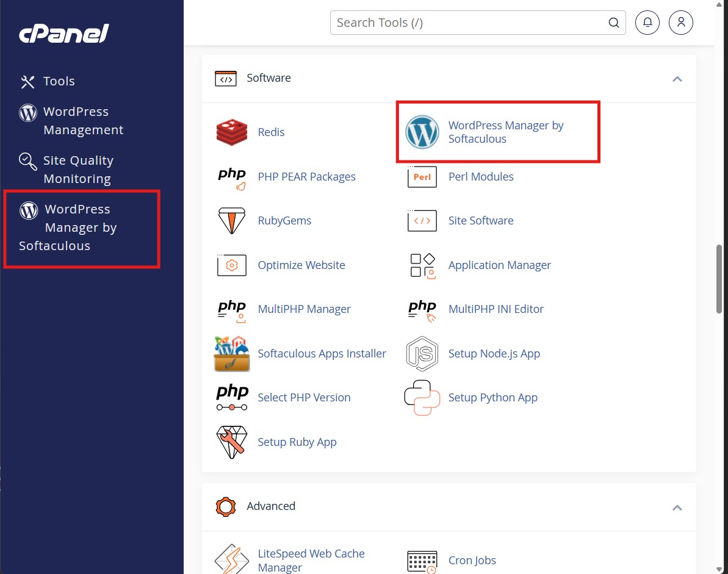Open Application Manager link
The image size is (728, 574).
click(500, 265)
